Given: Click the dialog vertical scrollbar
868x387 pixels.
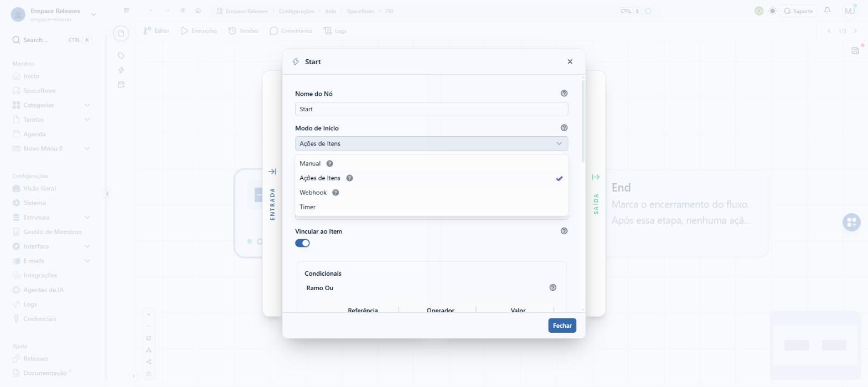Looking at the screenshot, I should (583, 122).
